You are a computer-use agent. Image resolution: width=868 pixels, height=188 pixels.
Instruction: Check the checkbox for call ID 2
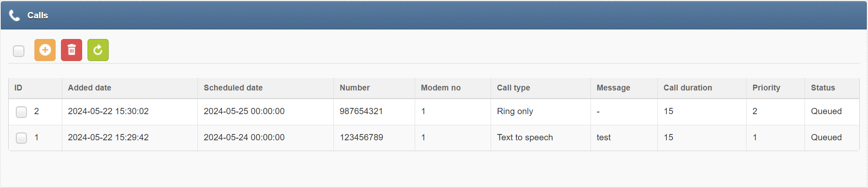click(x=21, y=112)
